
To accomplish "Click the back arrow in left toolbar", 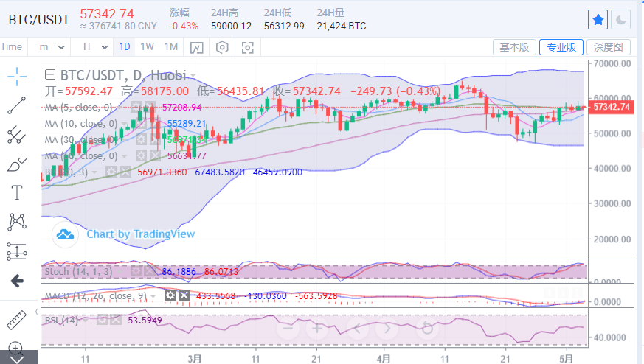I will click(x=17, y=281).
